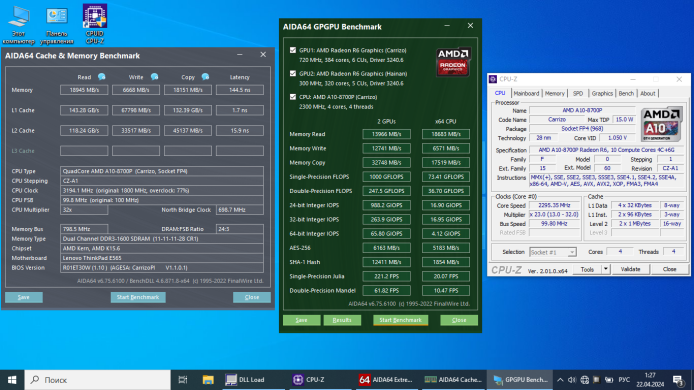Click the Read info bubble icon

[x=102, y=77]
